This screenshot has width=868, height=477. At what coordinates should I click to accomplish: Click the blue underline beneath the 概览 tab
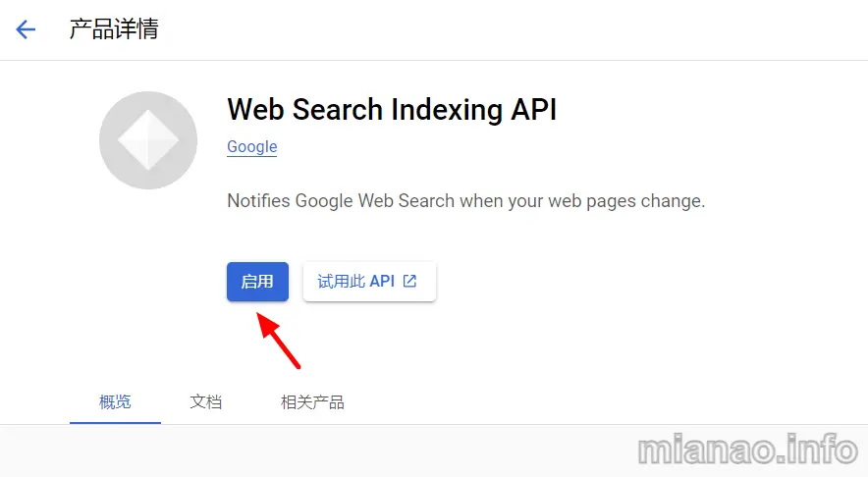pyautogui.click(x=115, y=423)
